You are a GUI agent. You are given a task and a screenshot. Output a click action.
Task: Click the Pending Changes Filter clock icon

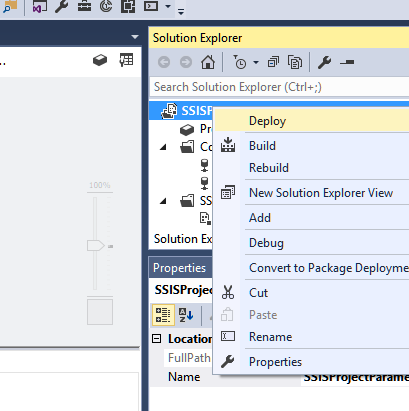pyautogui.click(x=239, y=62)
